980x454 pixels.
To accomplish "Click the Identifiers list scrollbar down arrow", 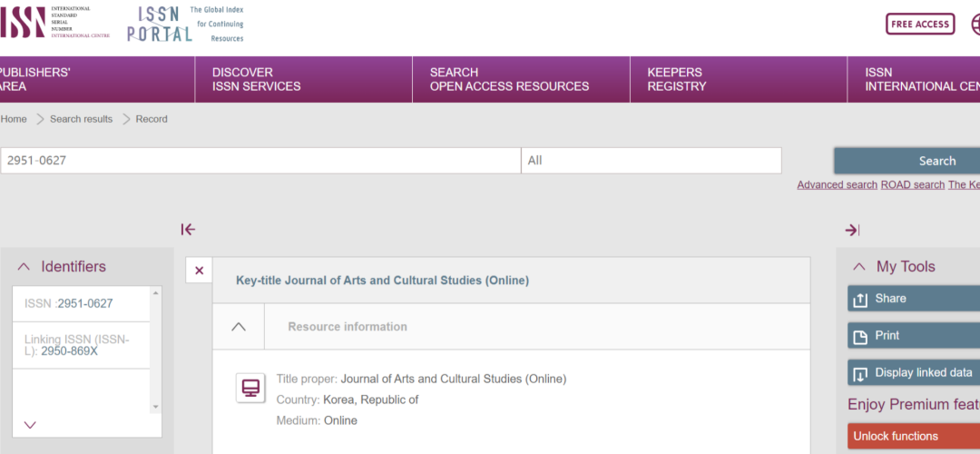I will (156, 408).
